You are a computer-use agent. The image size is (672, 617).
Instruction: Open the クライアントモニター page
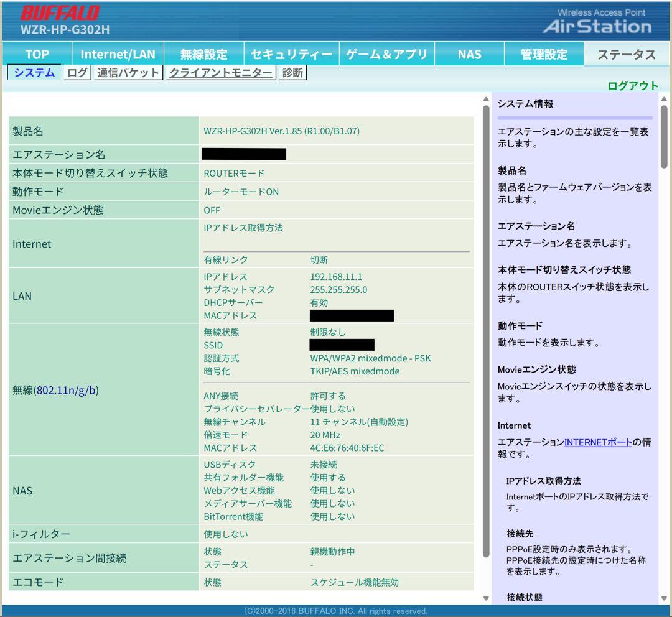[221, 73]
